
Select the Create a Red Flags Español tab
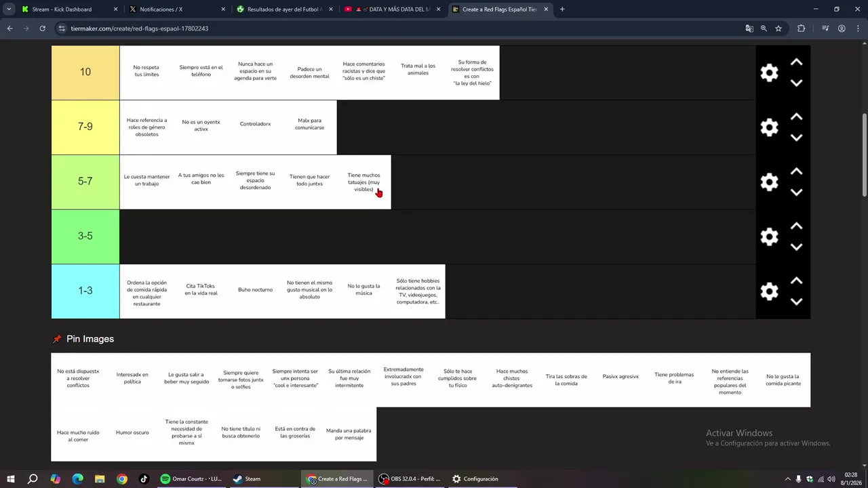pyautogui.click(x=499, y=9)
